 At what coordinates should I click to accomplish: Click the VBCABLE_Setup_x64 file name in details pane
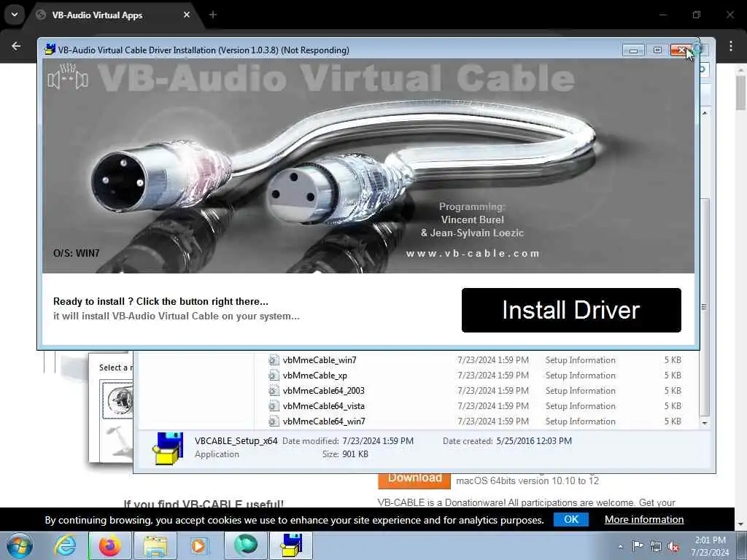[236, 441]
